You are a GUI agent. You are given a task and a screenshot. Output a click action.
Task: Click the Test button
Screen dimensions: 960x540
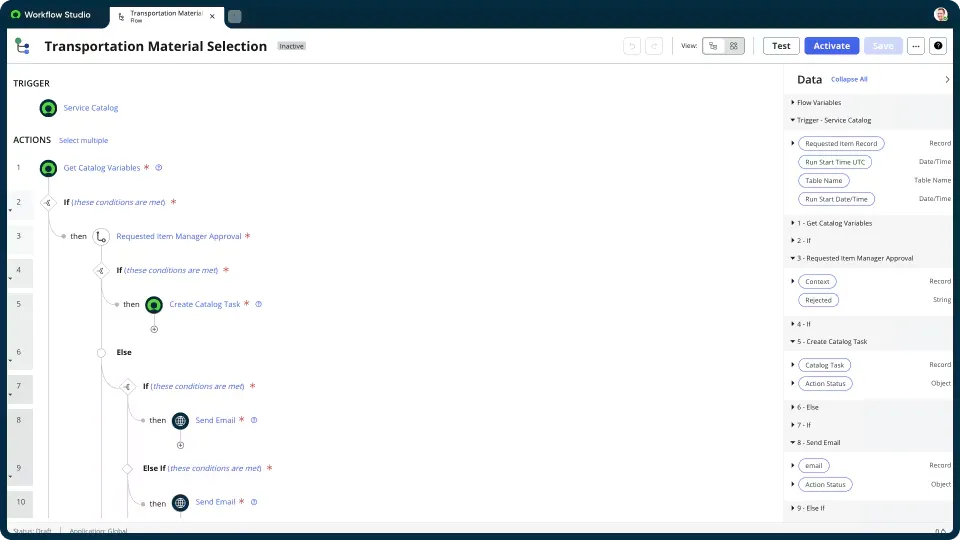click(x=781, y=46)
